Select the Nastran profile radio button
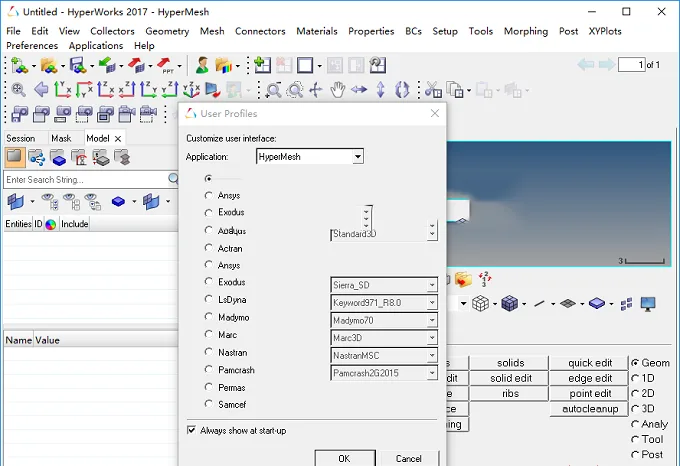 pos(209,352)
